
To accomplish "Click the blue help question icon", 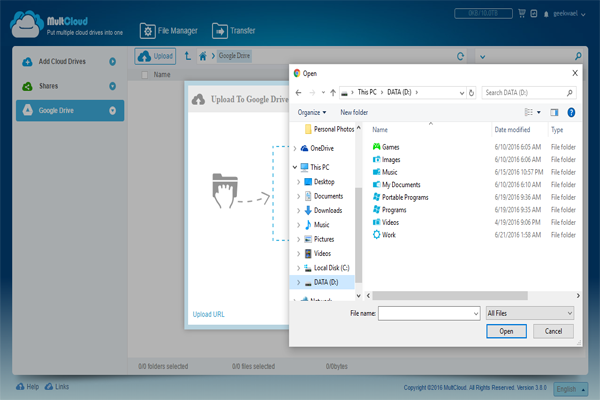I will point(571,113).
